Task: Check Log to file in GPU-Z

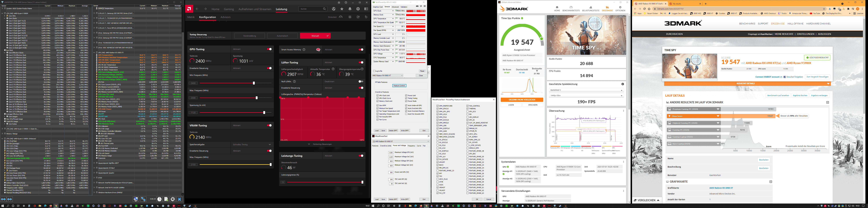Action: coord(374,71)
